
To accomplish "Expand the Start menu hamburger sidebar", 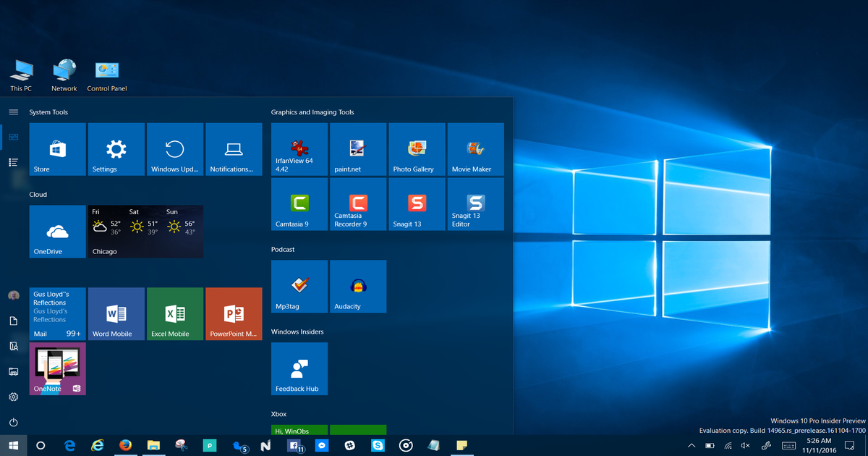I will coord(13,112).
